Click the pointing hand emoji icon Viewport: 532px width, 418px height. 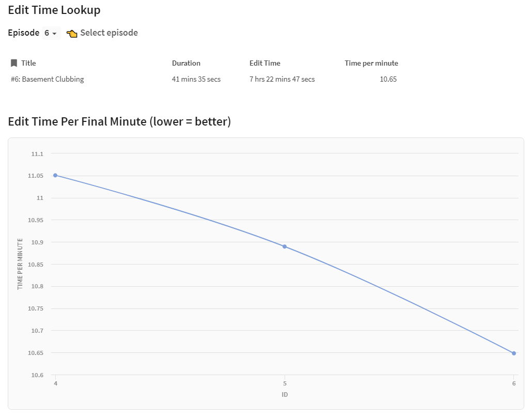coord(72,34)
